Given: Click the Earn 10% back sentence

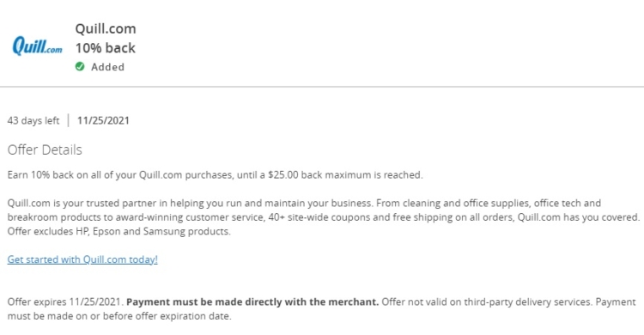Looking at the screenshot, I should (215, 174).
